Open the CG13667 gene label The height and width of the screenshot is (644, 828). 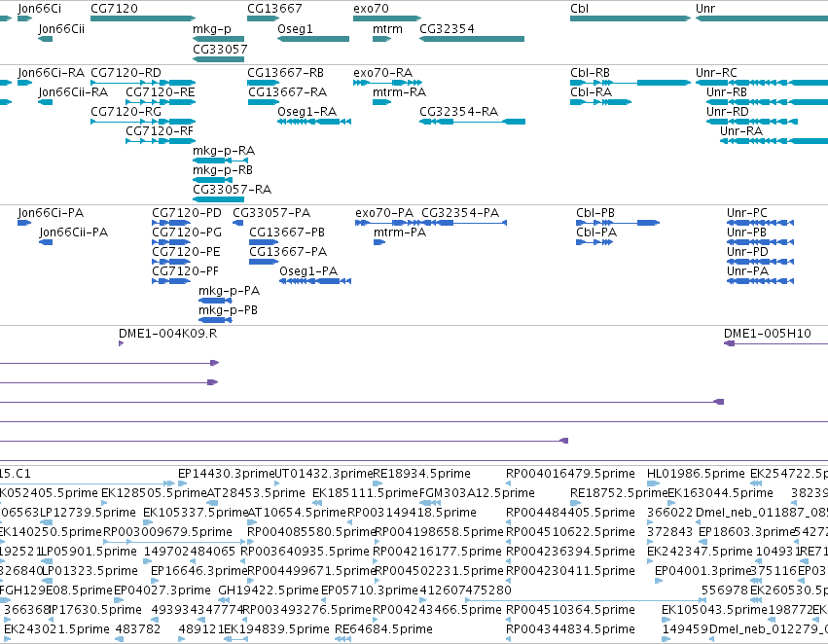point(274,9)
